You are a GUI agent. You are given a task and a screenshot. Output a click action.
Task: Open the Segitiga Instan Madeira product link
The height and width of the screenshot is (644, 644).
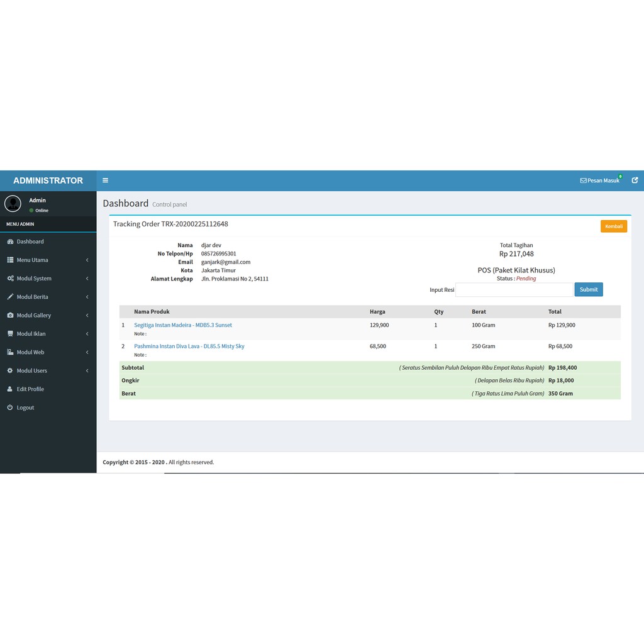183,325
